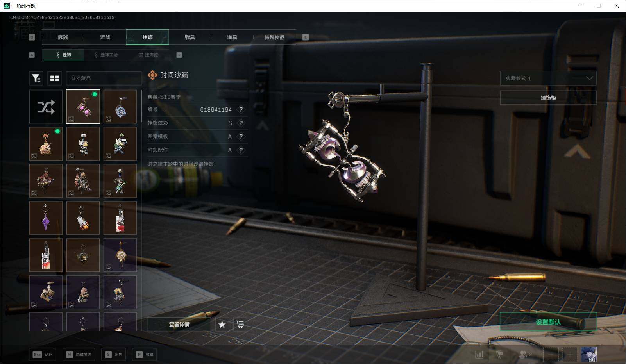Select the equipped pig charm thumbnail

(46, 144)
